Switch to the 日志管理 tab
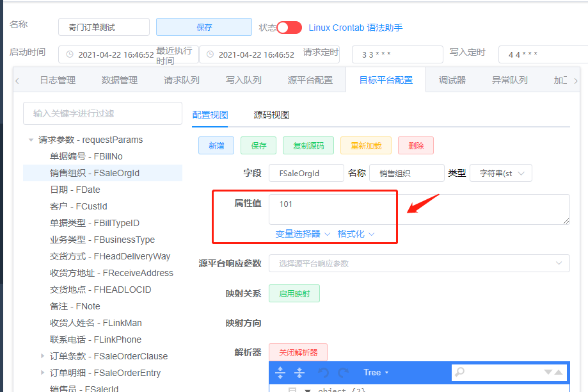 tap(58, 80)
